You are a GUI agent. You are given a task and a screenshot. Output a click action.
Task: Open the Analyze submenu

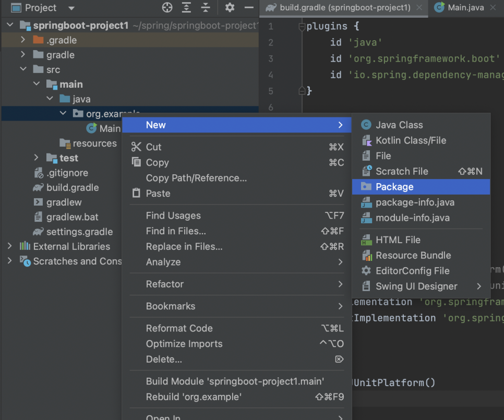tap(237, 261)
